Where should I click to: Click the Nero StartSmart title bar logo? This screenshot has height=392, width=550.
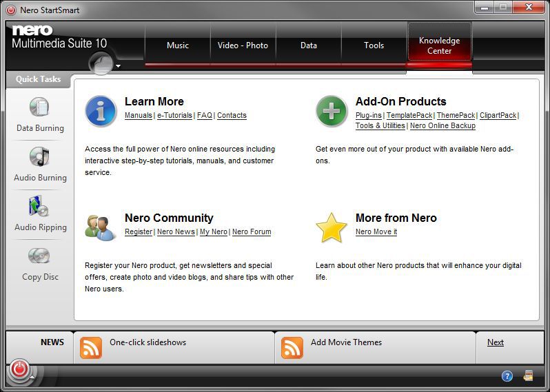point(11,10)
